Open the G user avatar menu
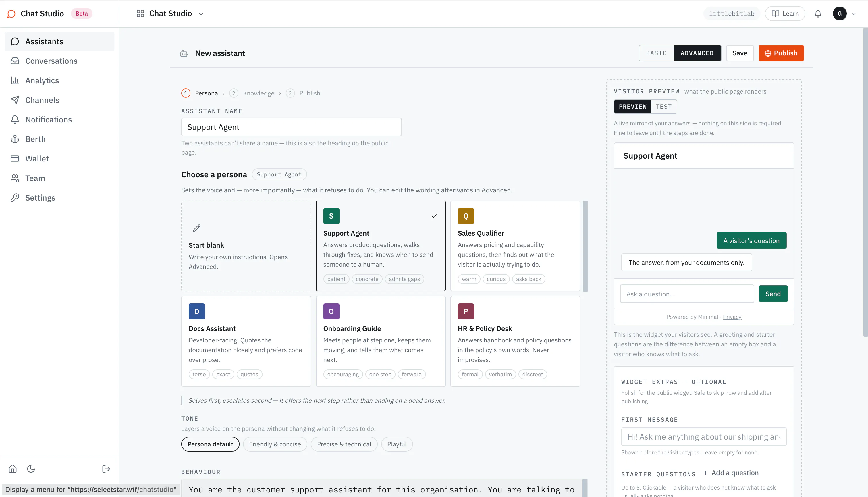 [x=840, y=14]
